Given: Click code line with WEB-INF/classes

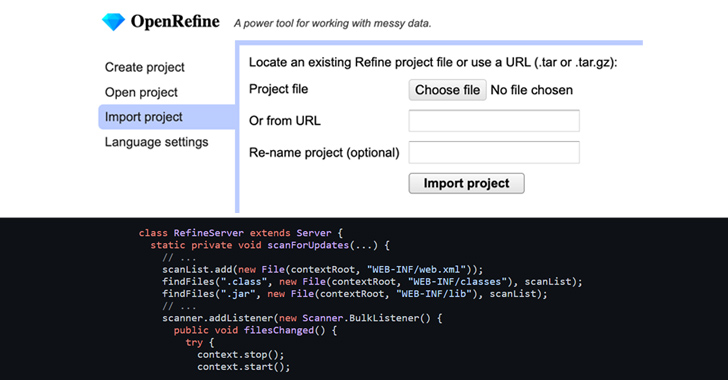Looking at the screenshot, I should click(x=372, y=282).
